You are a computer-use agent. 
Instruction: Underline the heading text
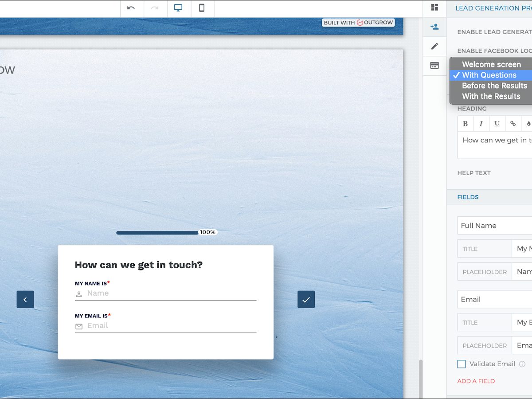497,124
